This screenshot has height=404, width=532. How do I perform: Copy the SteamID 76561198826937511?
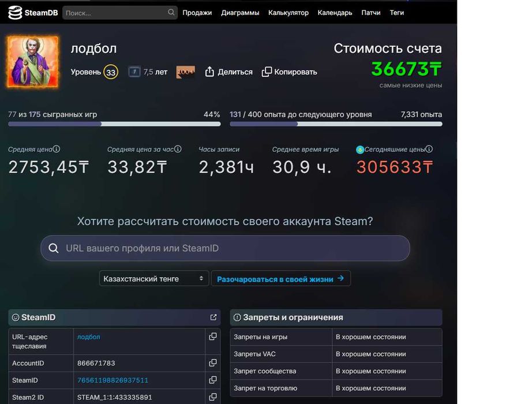(213, 380)
